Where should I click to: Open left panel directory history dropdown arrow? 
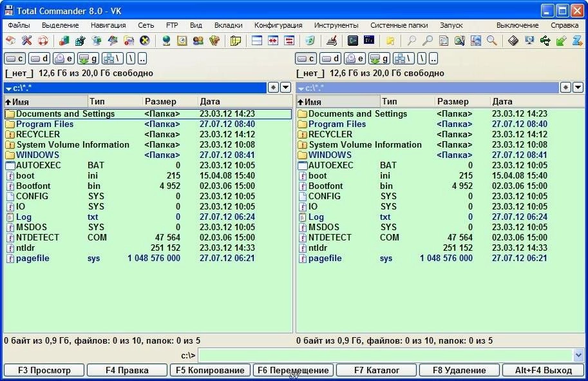coord(286,88)
